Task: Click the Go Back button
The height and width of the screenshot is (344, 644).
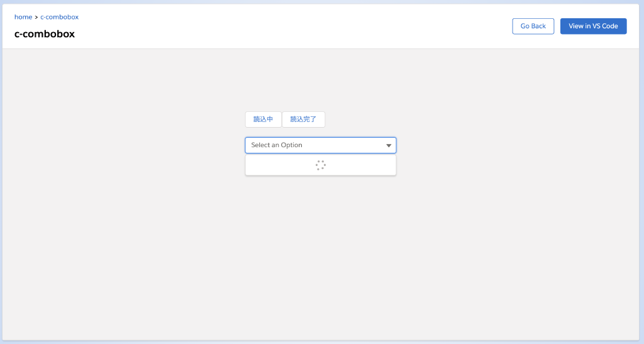Action: 533,26
